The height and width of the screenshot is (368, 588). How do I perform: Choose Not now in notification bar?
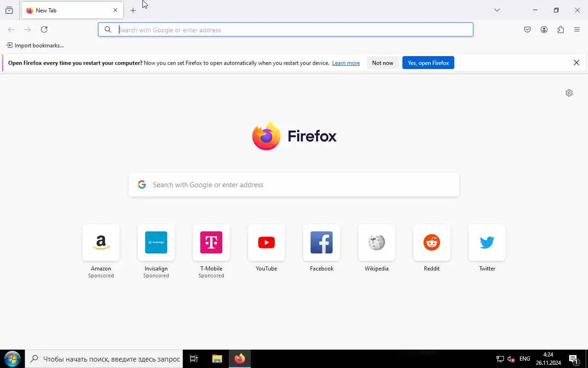tap(383, 63)
